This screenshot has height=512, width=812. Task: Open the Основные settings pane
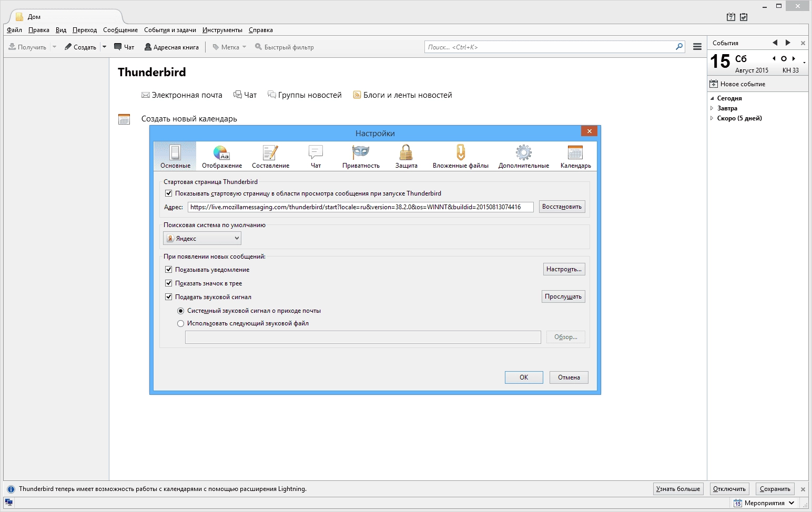175,156
